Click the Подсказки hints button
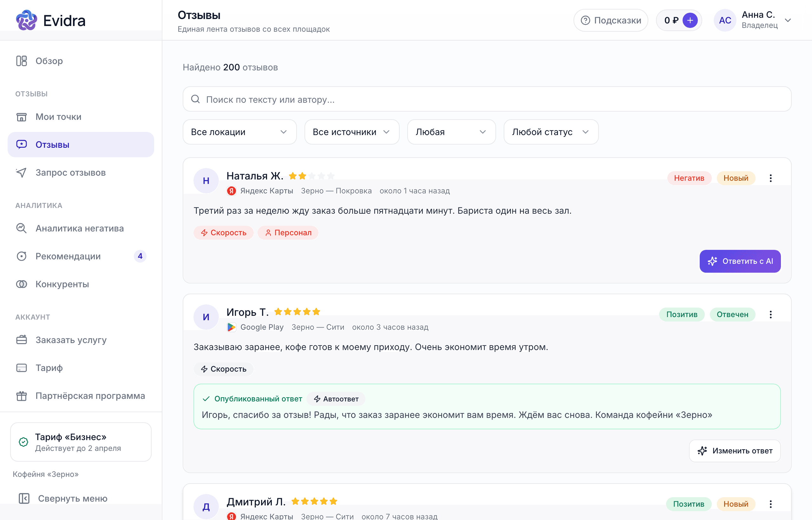 coord(611,20)
